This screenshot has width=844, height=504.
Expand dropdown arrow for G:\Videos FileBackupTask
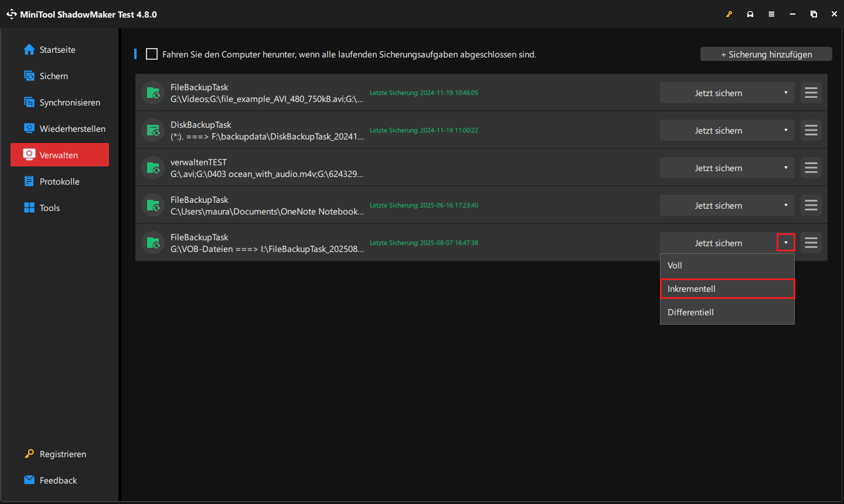click(786, 93)
